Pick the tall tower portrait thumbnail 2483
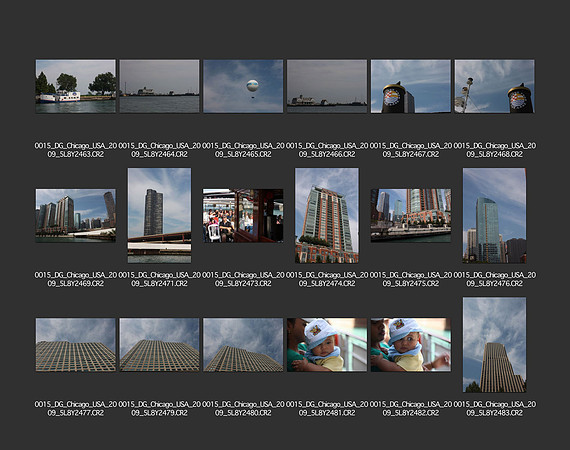 (x=494, y=345)
